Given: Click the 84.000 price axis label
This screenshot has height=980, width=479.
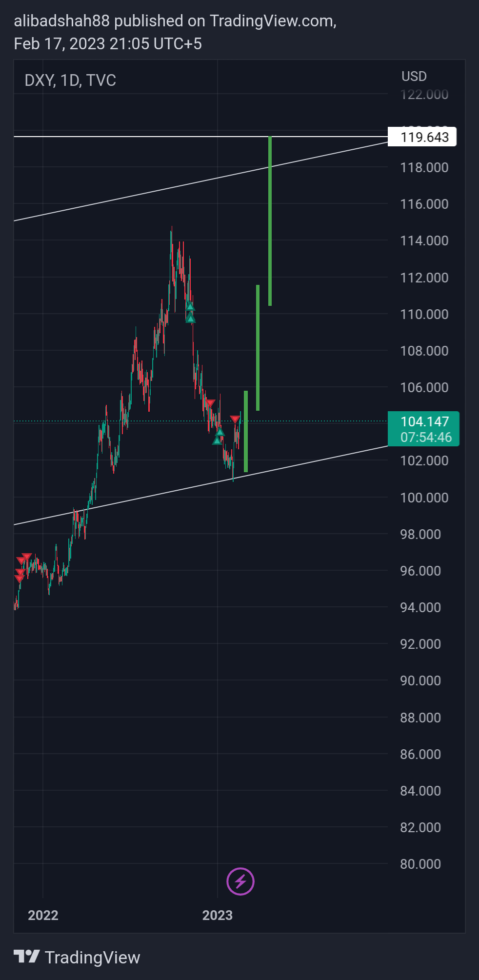Looking at the screenshot, I should pos(420,791).
